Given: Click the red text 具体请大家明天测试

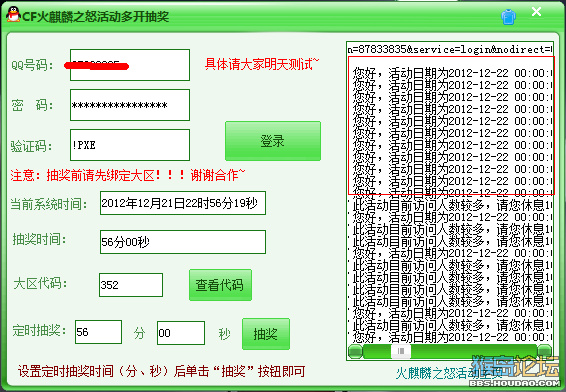Looking at the screenshot, I should [262, 64].
